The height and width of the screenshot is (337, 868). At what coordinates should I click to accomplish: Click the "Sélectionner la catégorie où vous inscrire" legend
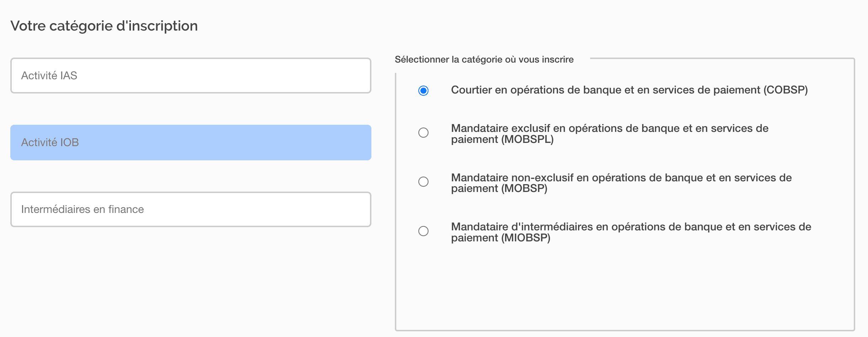(x=484, y=59)
